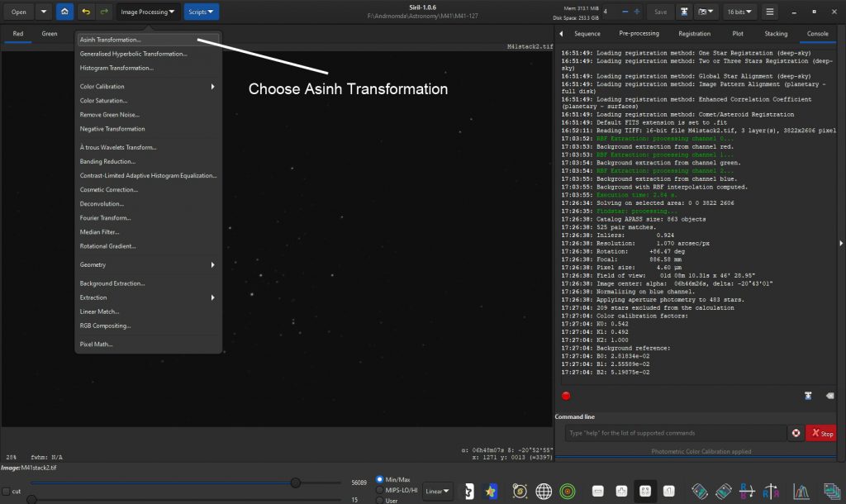Switch to the Green channel tab

tap(50, 33)
